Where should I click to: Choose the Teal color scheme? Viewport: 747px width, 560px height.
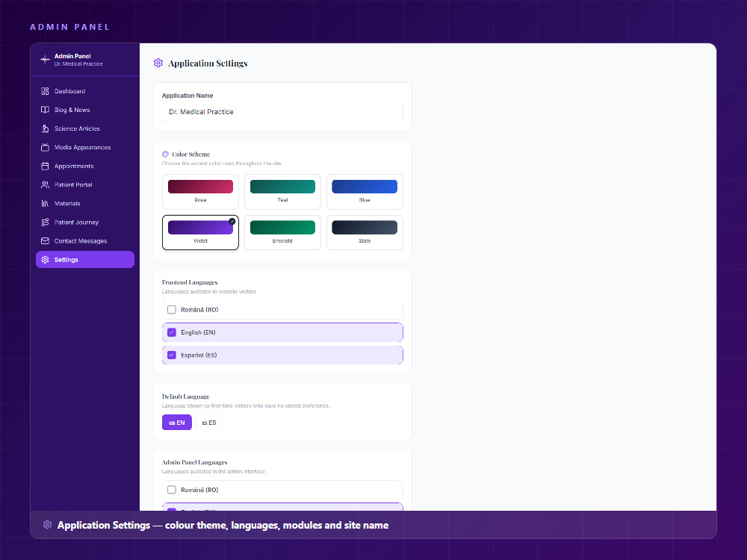tap(282, 191)
